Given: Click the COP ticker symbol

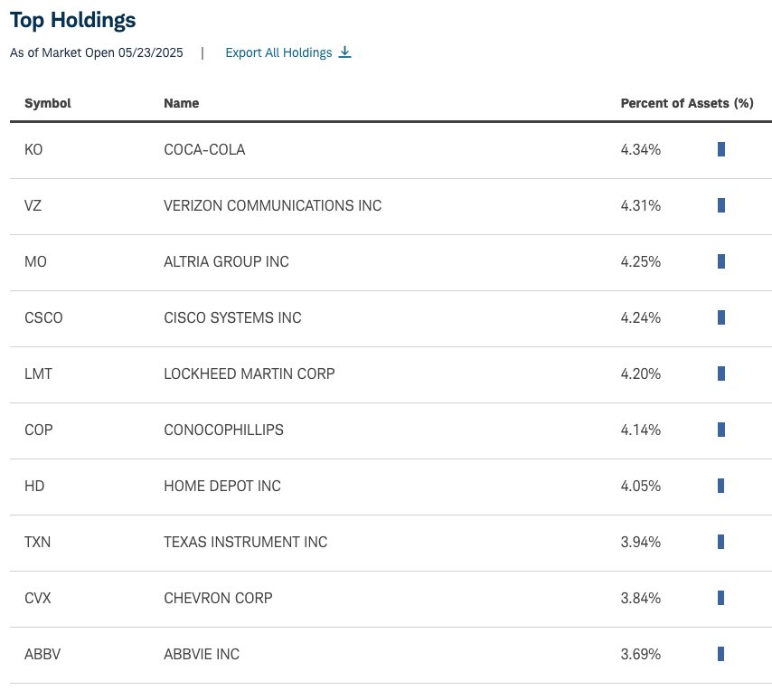Looking at the screenshot, I should pos(38,430).
